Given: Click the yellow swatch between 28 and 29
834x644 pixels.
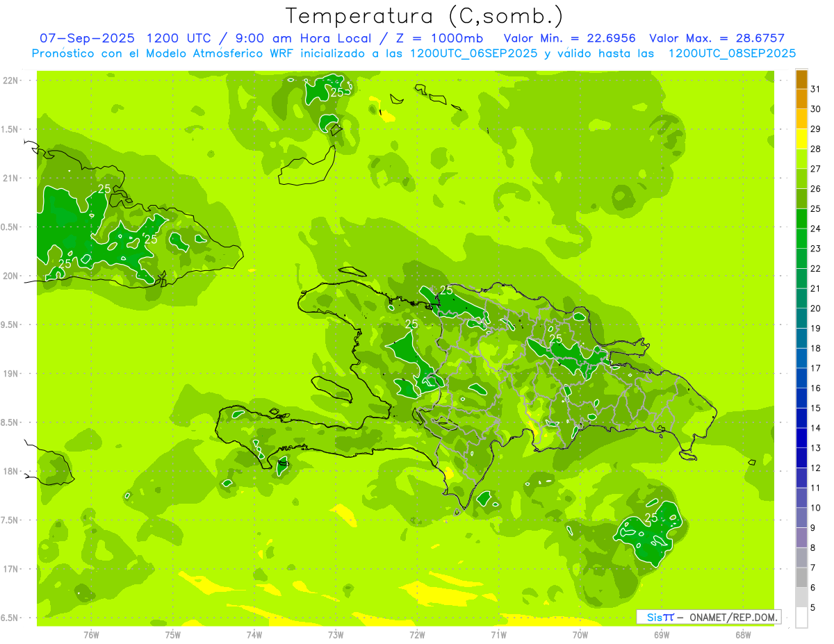Looking at the screenshot, I should click(x=801, y=140).
